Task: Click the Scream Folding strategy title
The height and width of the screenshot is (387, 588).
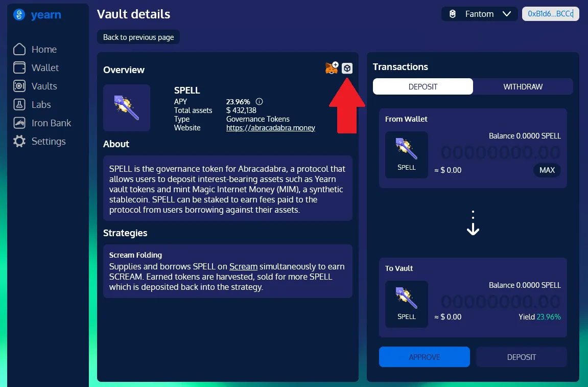Action: coord(136,255)
